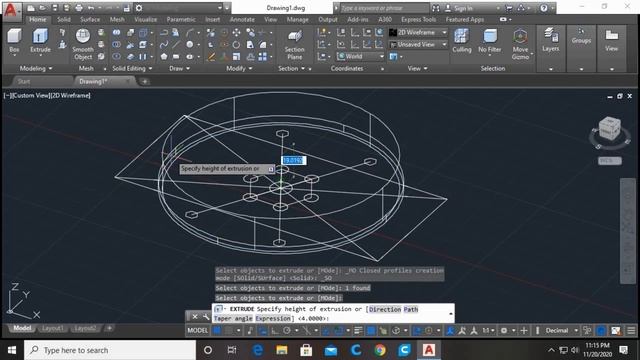This screenshot has width=640, height=360.
Task: Open the Surface ribbon tab
Action: pyautogui.click(x=90, y=19)
